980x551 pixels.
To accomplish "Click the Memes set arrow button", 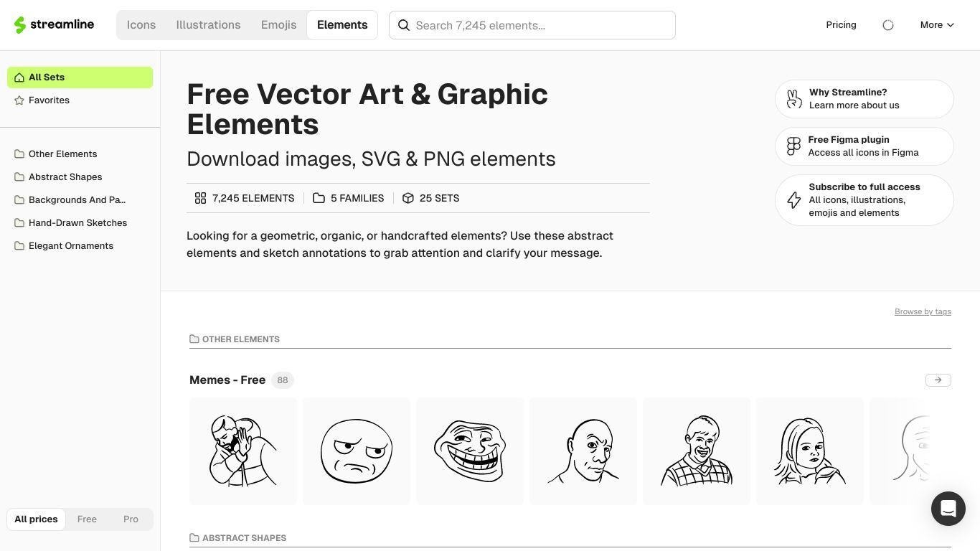I will tap(938, 380).
